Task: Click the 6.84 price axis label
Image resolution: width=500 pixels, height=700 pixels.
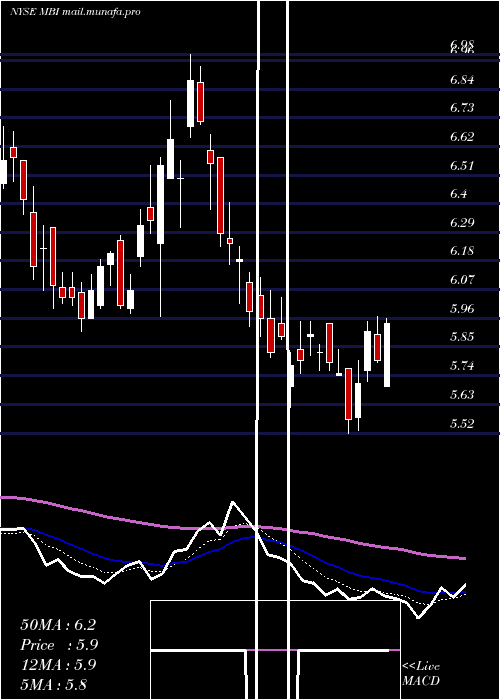Action: pos(462,80)
